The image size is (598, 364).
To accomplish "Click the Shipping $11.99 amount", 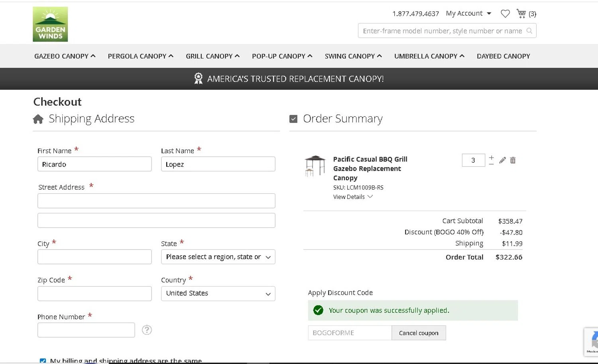I will click(x=512, y=244).
